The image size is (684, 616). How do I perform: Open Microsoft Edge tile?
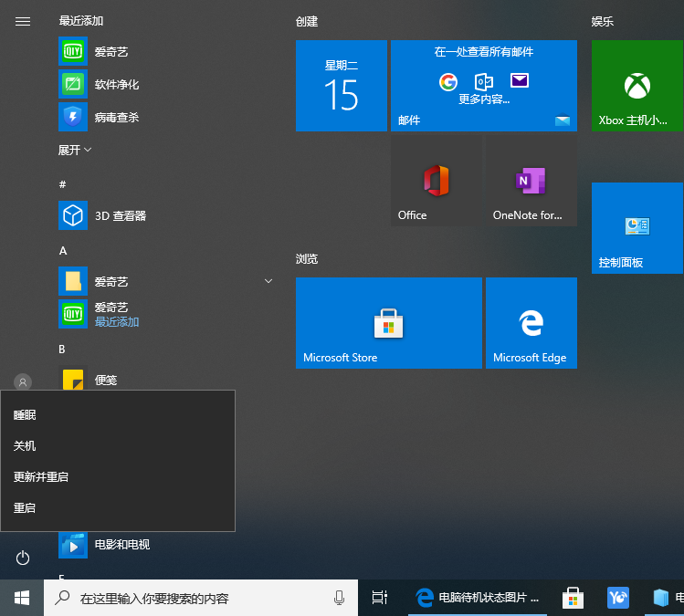531,323
